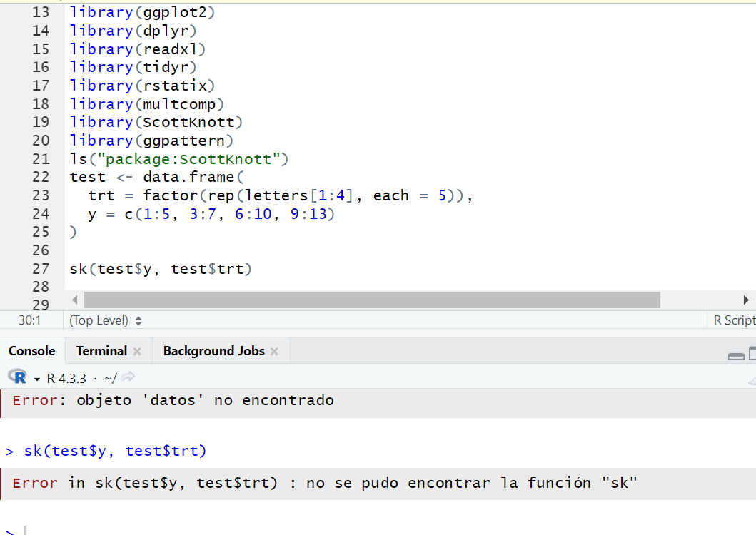Open the R Script file type menu
Screen dimensions: 756x535
(x=734, y=320)
